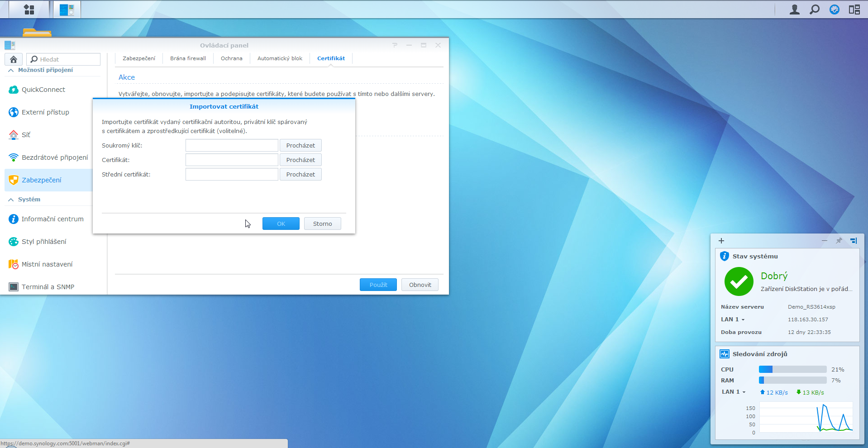Switch to the Zabezpečení tab
Viewport: 868px width, 448px height.
pyautogui.click(x=139, y=58)
